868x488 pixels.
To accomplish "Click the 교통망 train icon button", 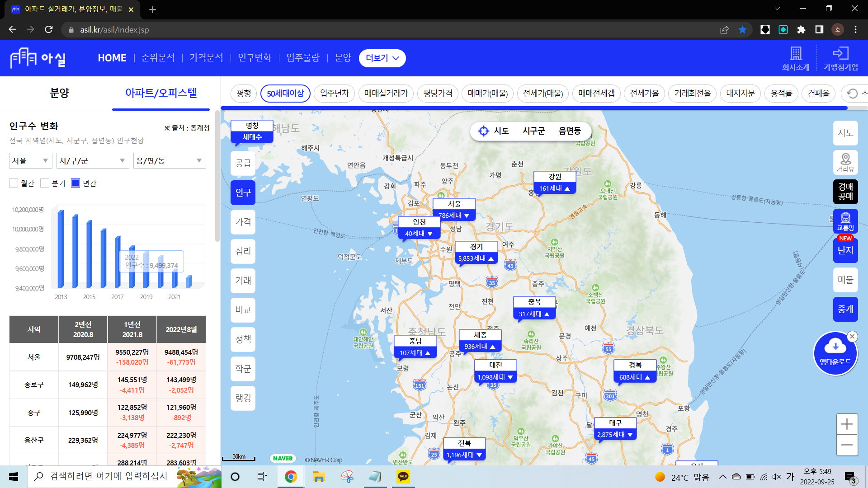I will [x=845, y=221].
